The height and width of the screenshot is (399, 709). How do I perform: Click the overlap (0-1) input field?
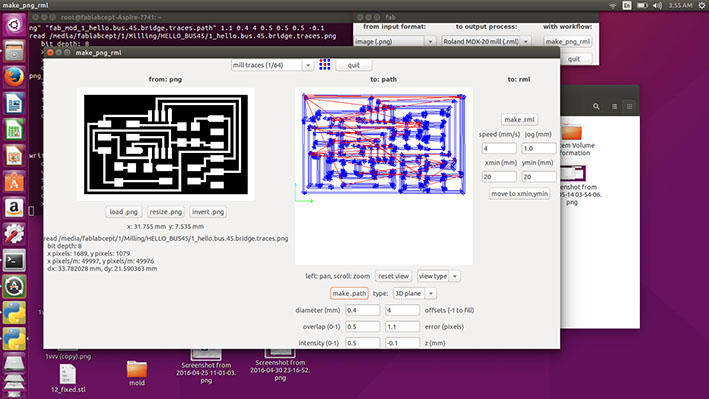tap(363, 327)
